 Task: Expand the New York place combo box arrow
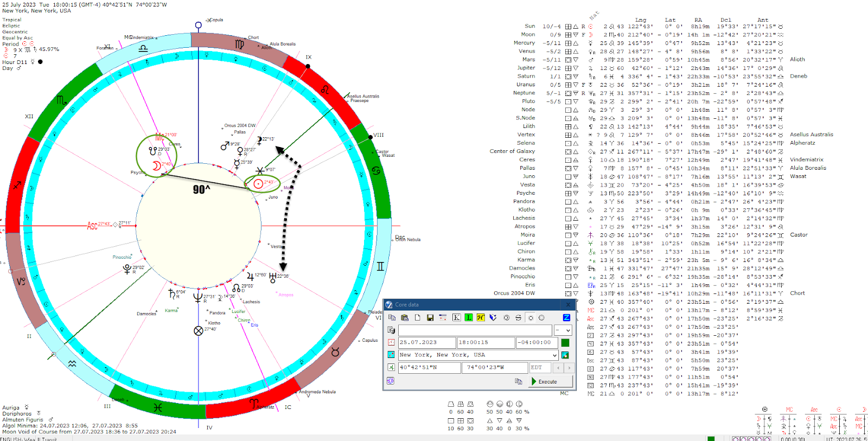pyautogui.click(x=554, y=355)
